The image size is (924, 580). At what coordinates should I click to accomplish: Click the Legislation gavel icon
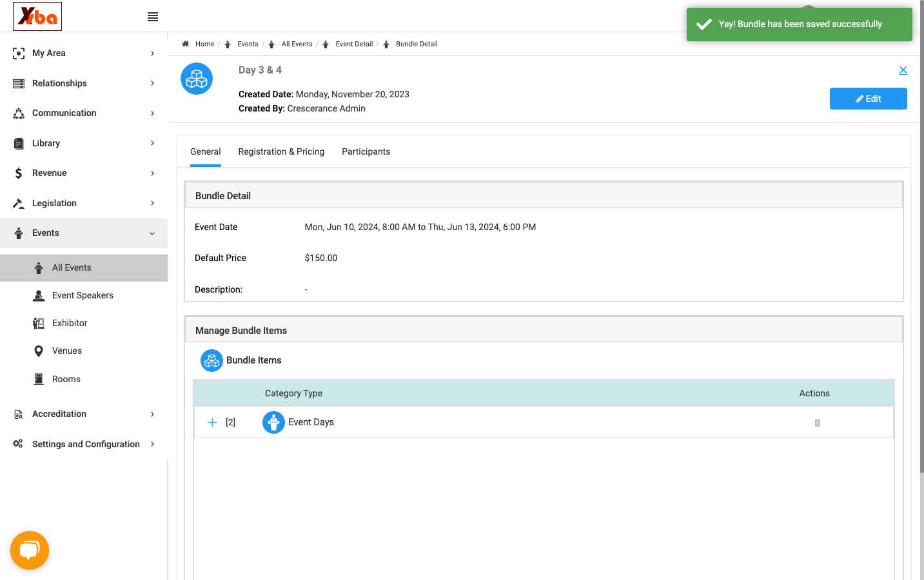tap(19, 203)
